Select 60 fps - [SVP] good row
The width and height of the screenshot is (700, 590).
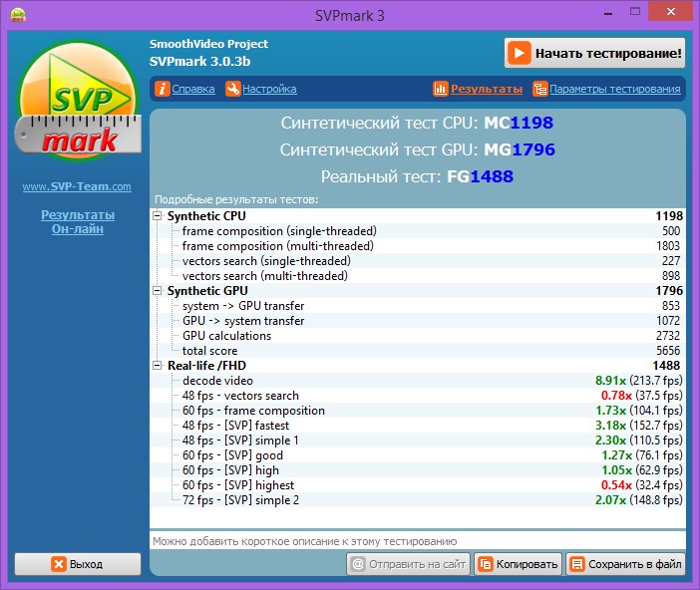click(x=418, y=455)
